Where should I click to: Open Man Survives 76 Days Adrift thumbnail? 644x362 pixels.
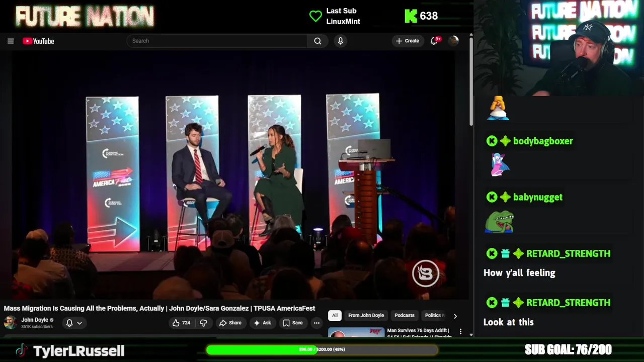point(356,332)
